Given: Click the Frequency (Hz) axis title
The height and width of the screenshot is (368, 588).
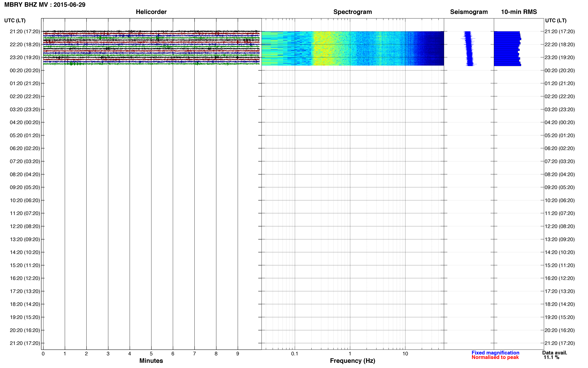Looking at the screenshot, I should [352, 361].
